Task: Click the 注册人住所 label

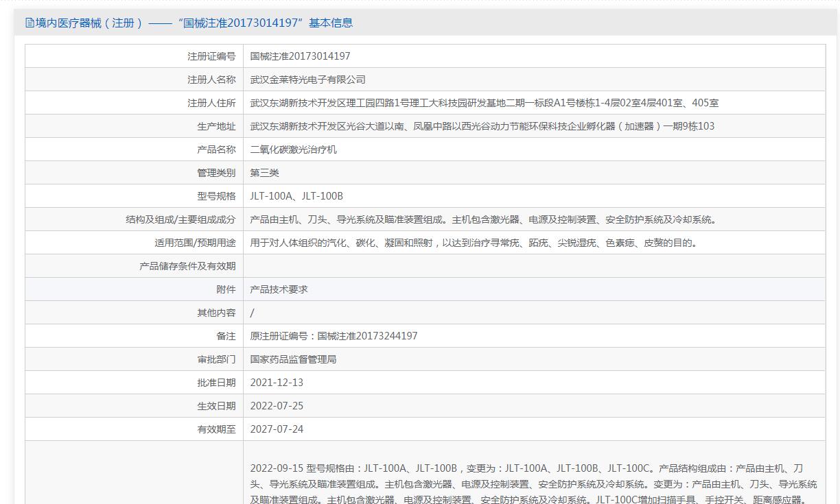Action: click(211, 103)
